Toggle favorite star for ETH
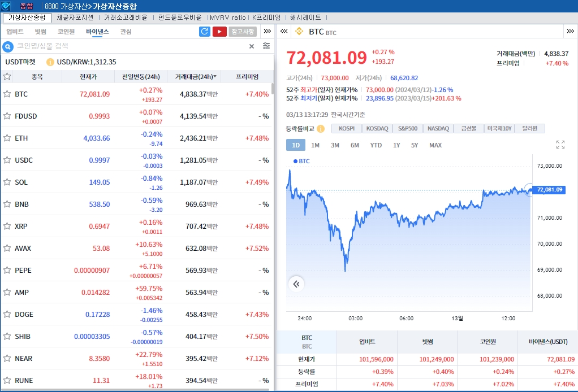 [7, 138]
